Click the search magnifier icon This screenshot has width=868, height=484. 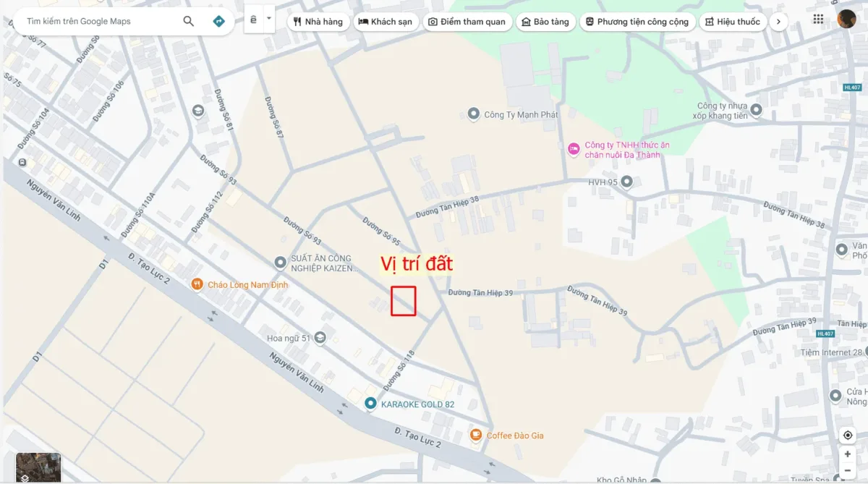(x=189, y=22)
